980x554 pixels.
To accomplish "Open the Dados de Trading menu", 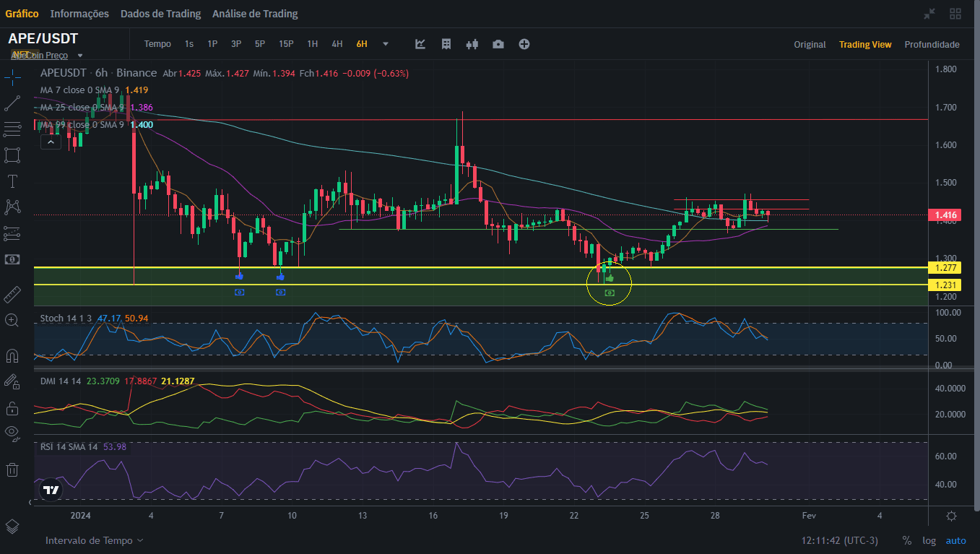I will pyautogui.click(x=160, y=13).
